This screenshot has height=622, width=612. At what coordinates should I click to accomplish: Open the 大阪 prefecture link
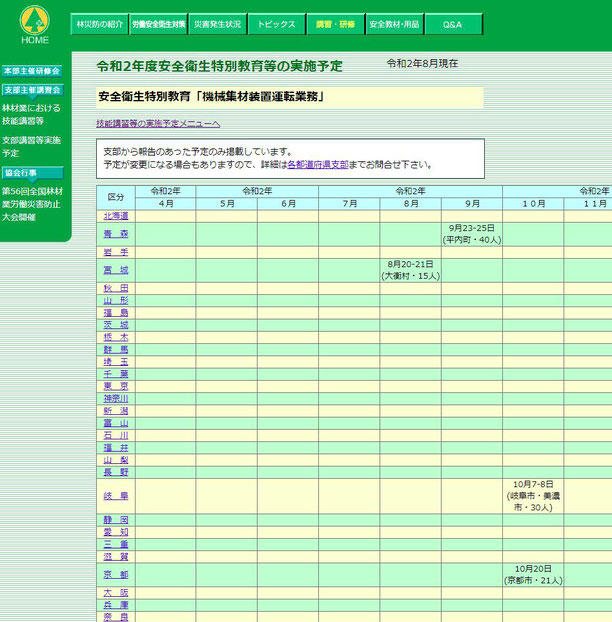pos(116,593)
